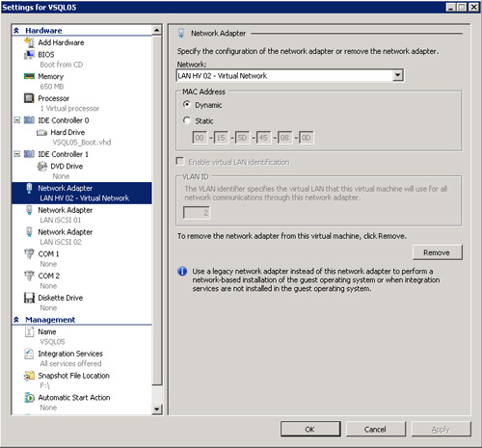Click the LAN iSCSI 02 adapter icon
This screenshot has width=482, height=448.
29,232
